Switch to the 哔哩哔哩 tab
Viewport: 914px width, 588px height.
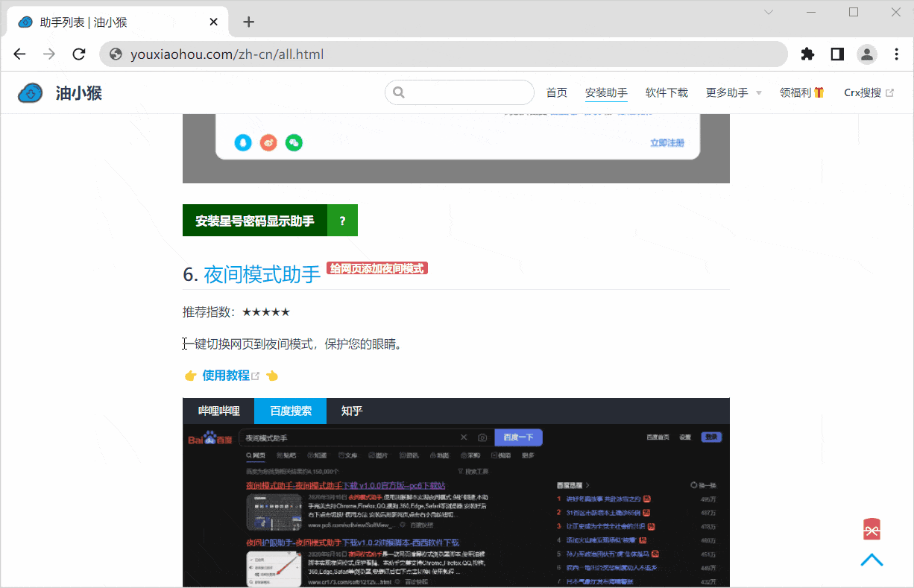(x=219, y=411)
